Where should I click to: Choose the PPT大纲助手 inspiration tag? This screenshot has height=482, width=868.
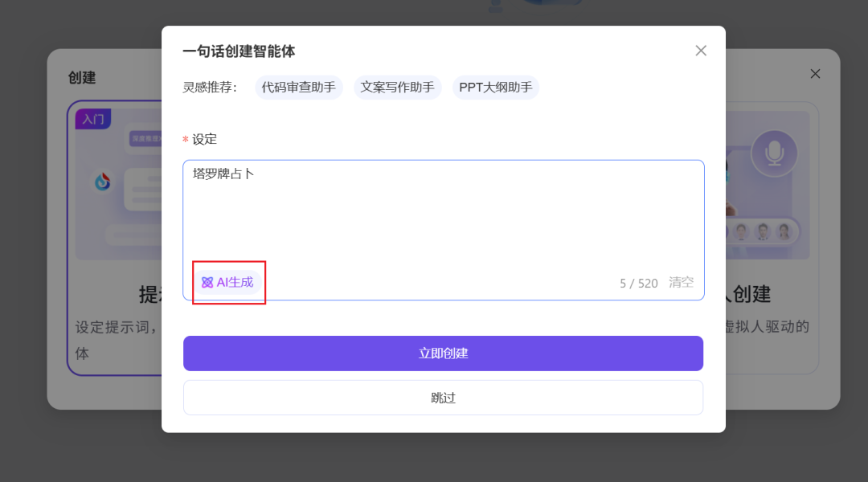click(495, 88)
